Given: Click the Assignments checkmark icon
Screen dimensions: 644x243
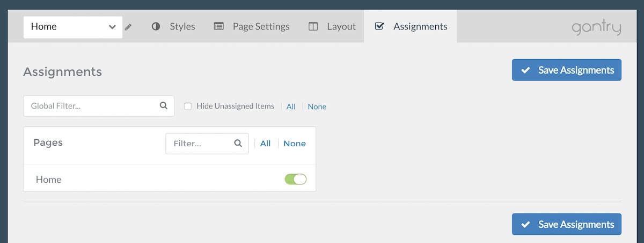Looking at the screenshot, I should (x=379, y=26).
